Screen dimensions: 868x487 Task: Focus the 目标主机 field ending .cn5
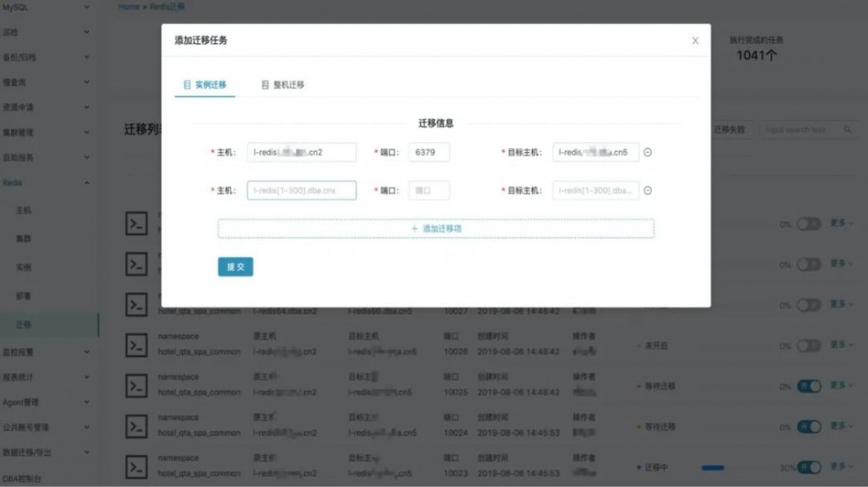click(595, 152)
